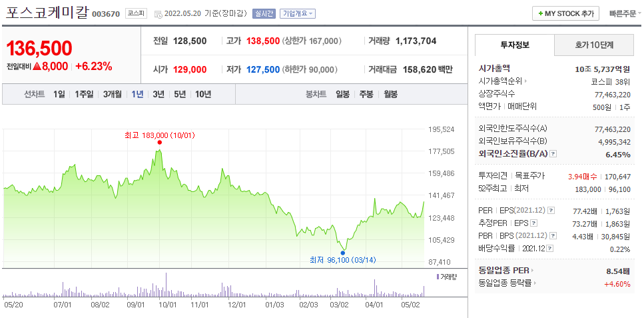The width and height of the screenshot is (644, 318).
Task: Switch to 주봉 candlestick chart
Action: 366,94
